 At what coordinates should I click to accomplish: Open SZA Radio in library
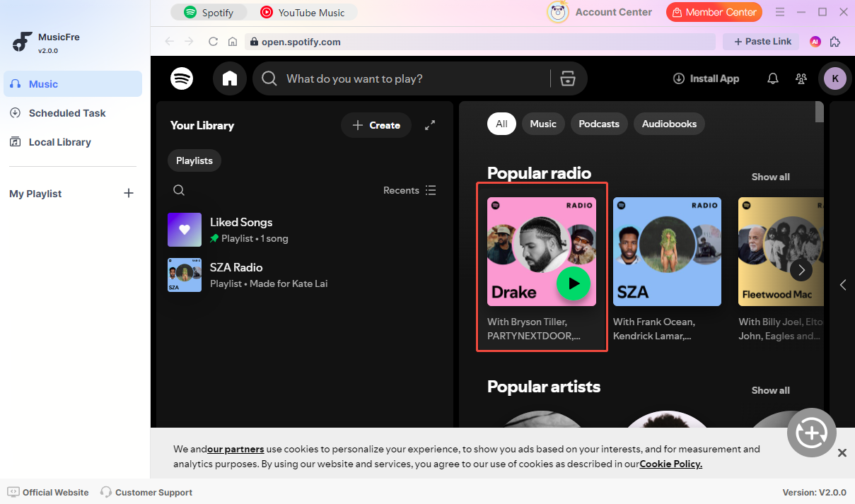[303, 275]
